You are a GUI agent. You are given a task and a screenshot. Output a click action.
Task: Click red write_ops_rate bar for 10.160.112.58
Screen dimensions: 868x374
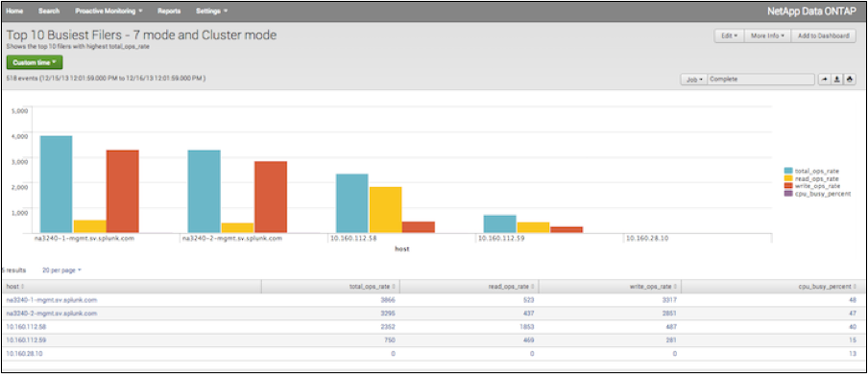click(x=419, y=227)
